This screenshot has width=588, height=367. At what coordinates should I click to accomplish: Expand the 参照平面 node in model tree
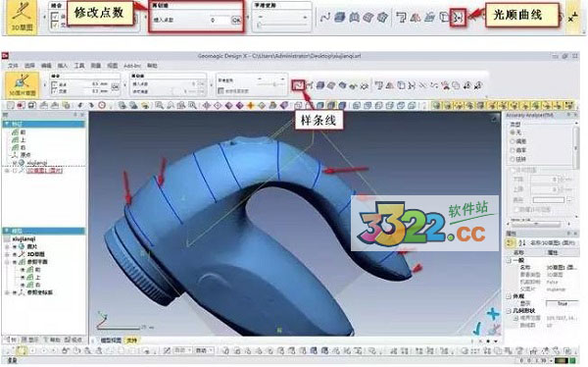click(7, 262)
